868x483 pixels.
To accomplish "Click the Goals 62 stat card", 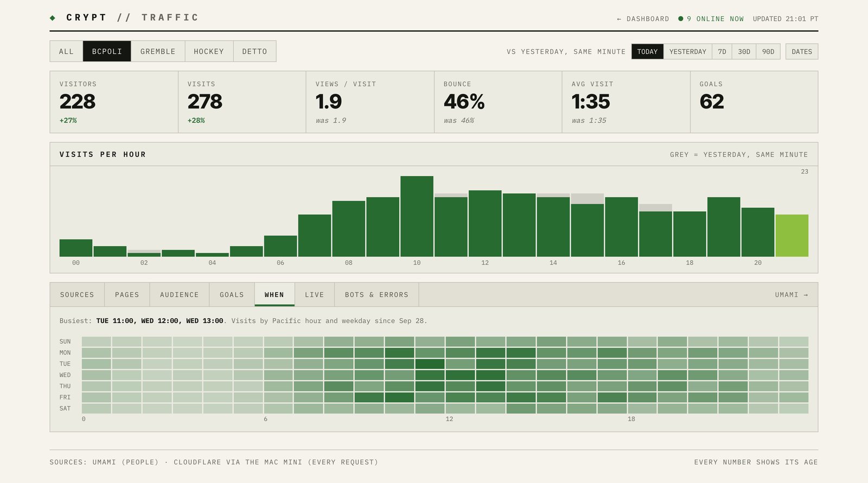I will point(754,102).
